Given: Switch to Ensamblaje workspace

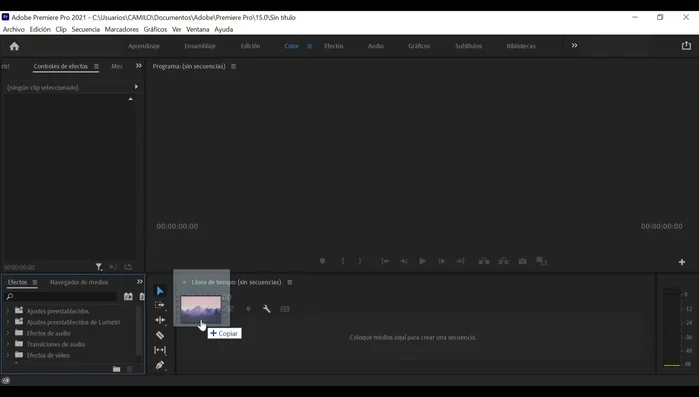Looking at the screenshot, I should coord(200,46).
